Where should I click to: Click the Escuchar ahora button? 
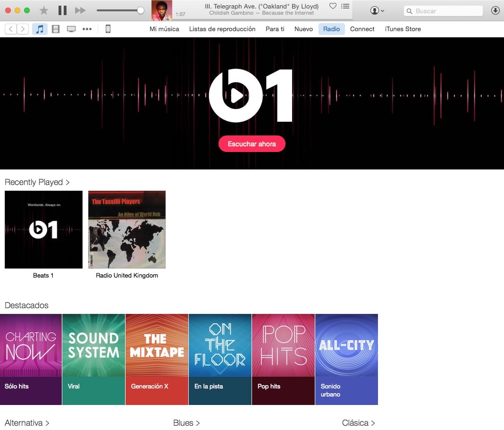point(252,144)
